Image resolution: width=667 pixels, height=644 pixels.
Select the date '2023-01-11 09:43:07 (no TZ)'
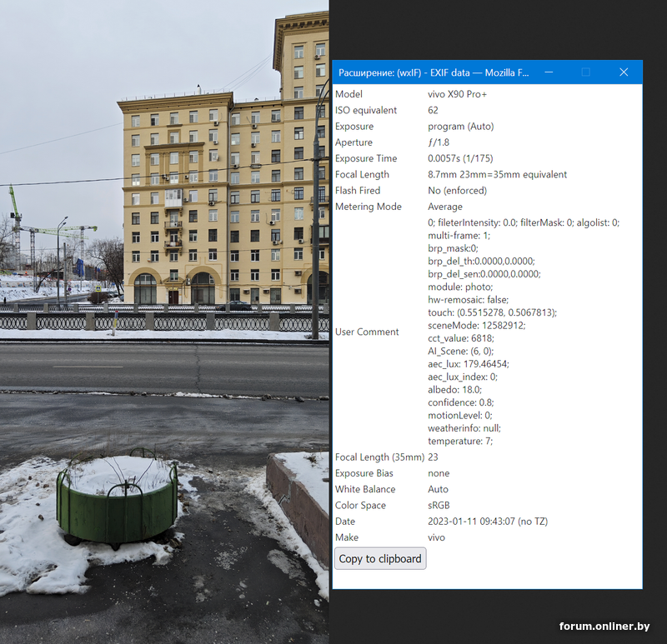point(488,522)
